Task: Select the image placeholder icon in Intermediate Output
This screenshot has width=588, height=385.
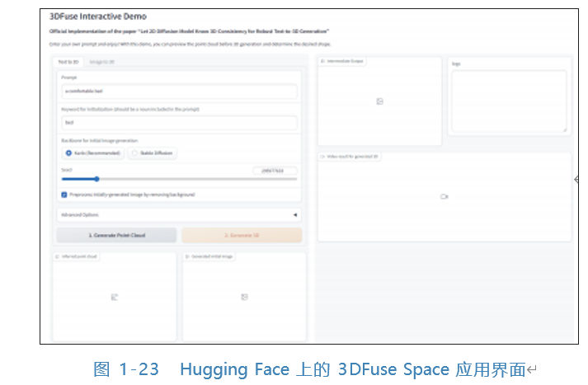Action: point(379,101)
